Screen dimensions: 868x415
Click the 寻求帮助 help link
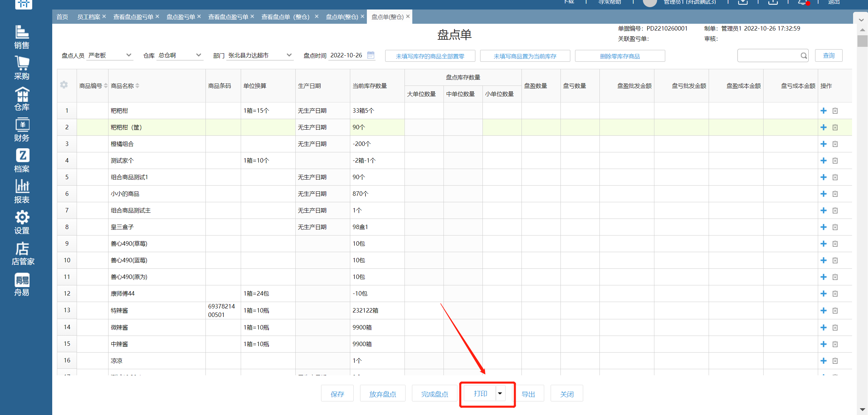(x=609, y=2)
